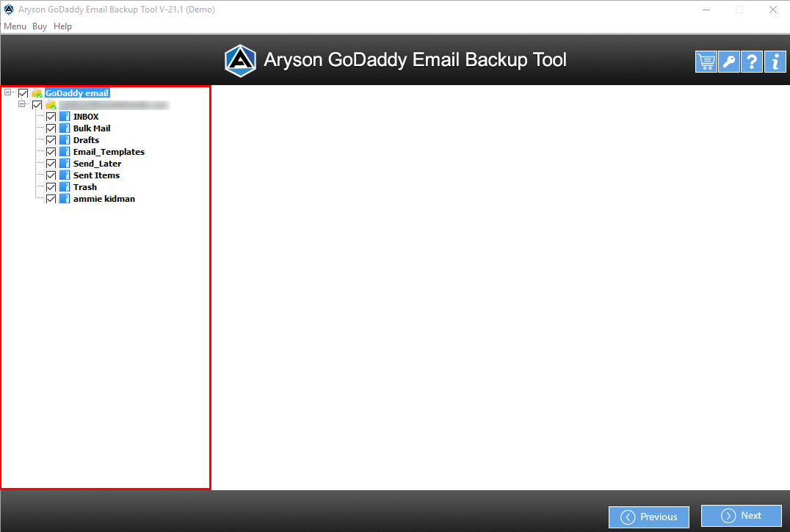This screenshot has height=532, width=790.
Task: Open the Buy menu
Action: [40, 26]
